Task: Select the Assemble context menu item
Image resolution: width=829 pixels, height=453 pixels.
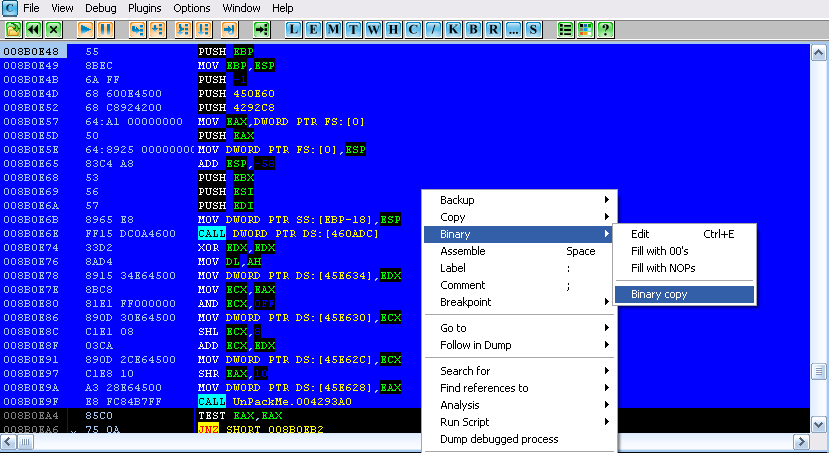Action: (x=463, y=251)
